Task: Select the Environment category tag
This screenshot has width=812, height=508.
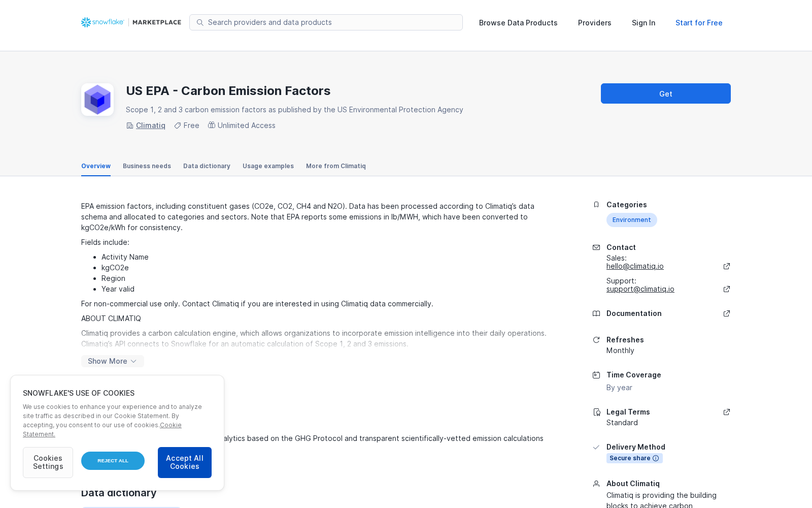Action: 631,220
